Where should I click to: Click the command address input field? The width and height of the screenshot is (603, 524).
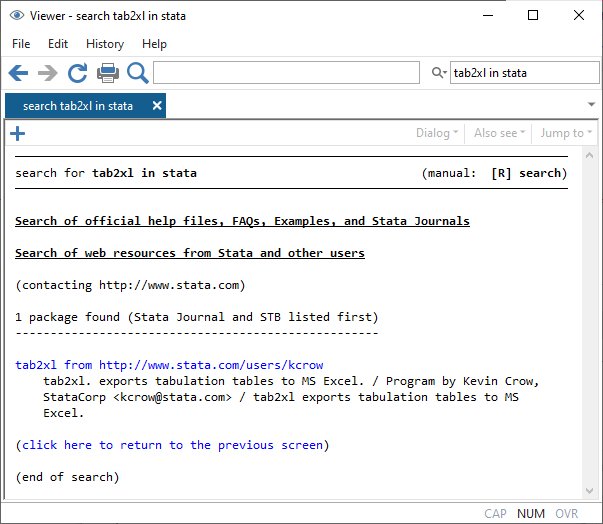pyautogui.click(x=286, y=72)
